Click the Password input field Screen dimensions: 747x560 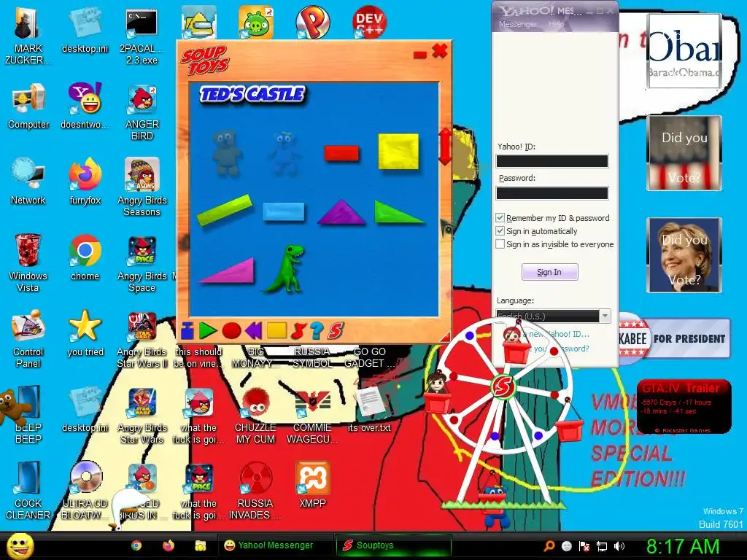coord(552,192)
